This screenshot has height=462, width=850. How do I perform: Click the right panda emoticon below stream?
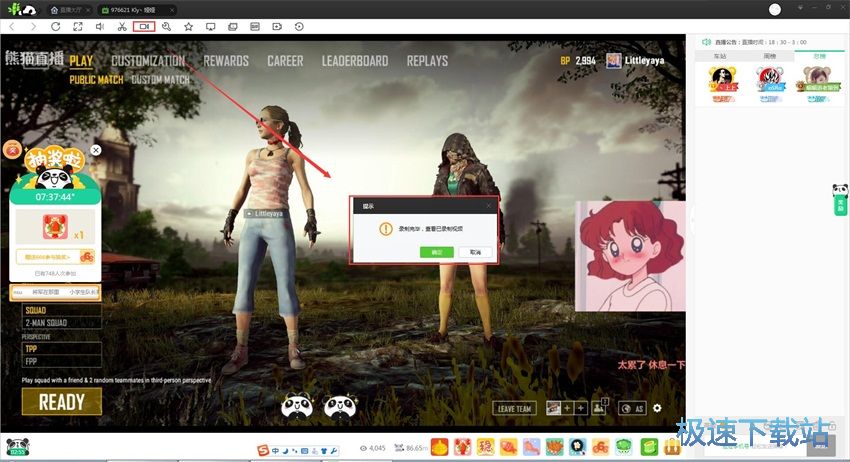[340, 406]
